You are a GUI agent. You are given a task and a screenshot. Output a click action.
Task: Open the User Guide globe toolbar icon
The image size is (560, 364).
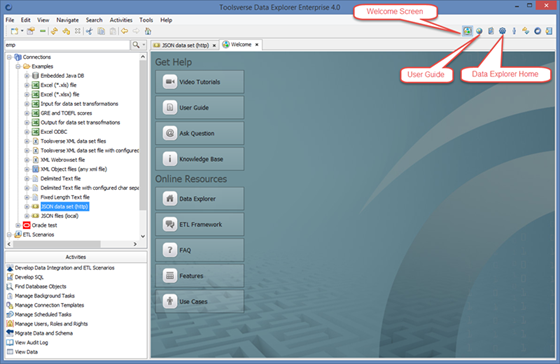pos(479,31)
